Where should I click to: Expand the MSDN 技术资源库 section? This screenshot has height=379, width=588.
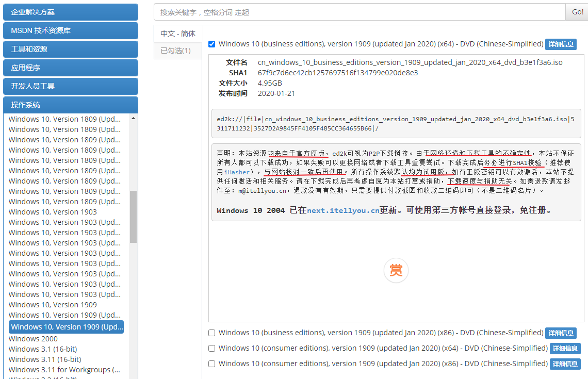click(71, 30)
